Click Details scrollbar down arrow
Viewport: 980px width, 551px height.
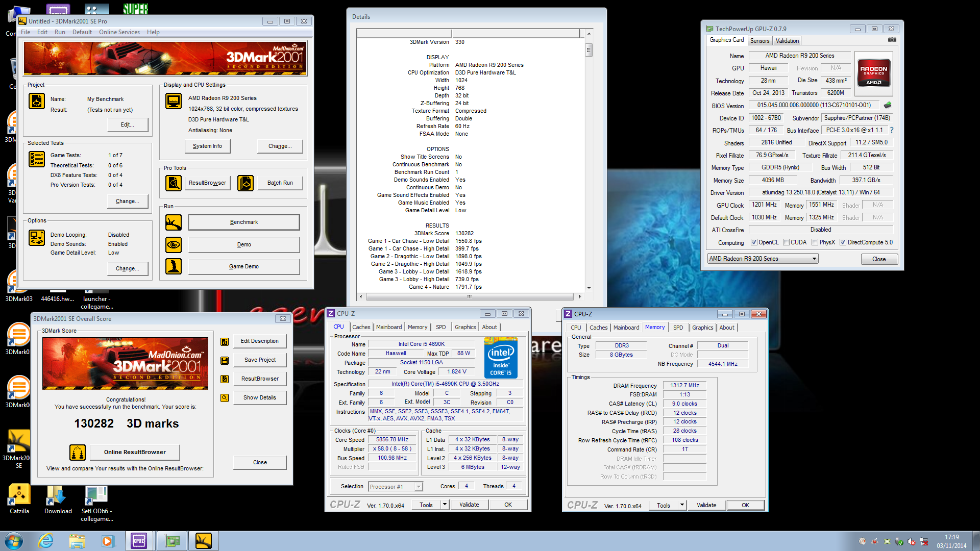(x=589, y=288)
